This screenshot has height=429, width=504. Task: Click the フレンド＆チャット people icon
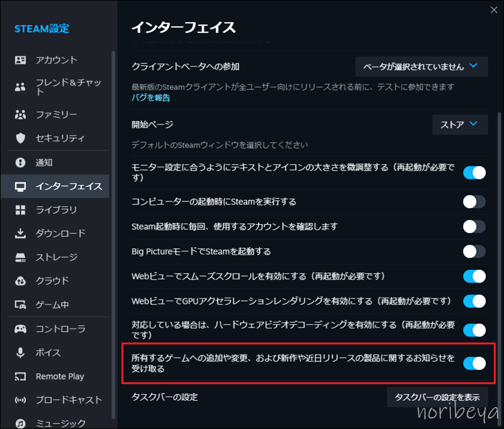coord(20,87)
